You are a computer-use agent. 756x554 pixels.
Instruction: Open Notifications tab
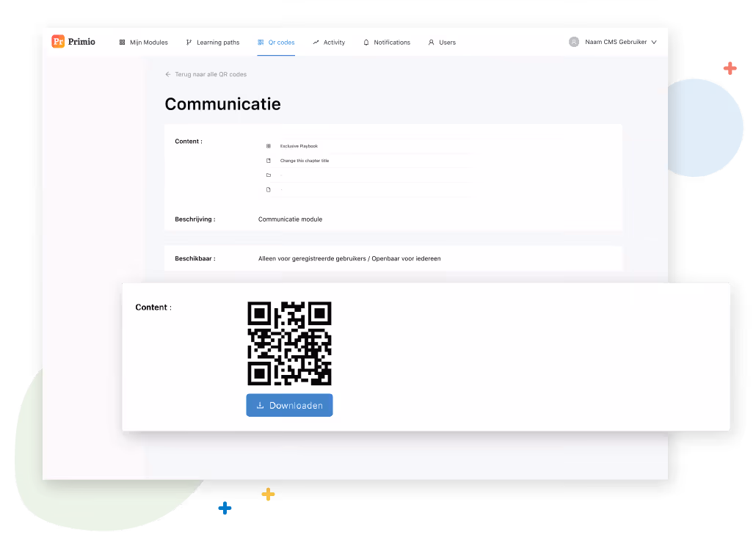click(387, 43)
